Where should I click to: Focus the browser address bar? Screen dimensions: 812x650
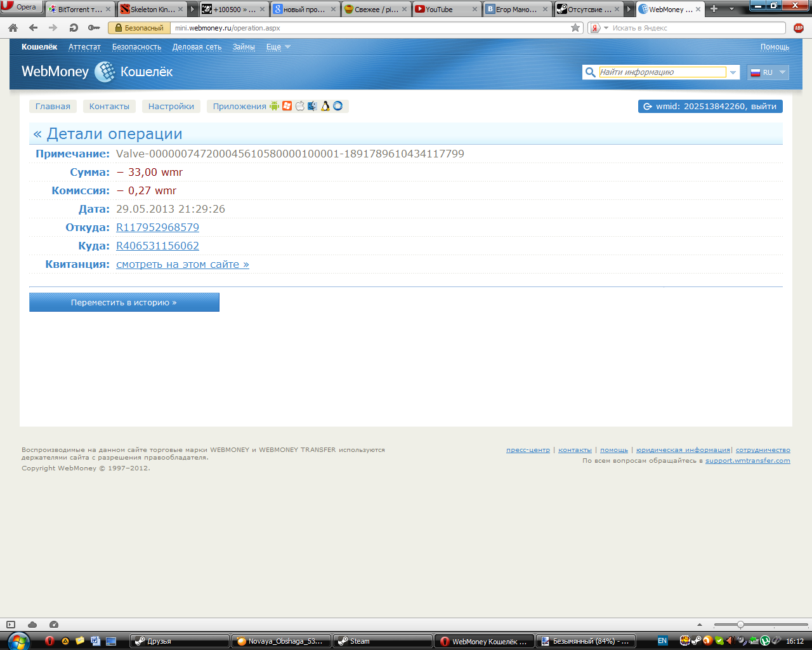click(371, 28)
